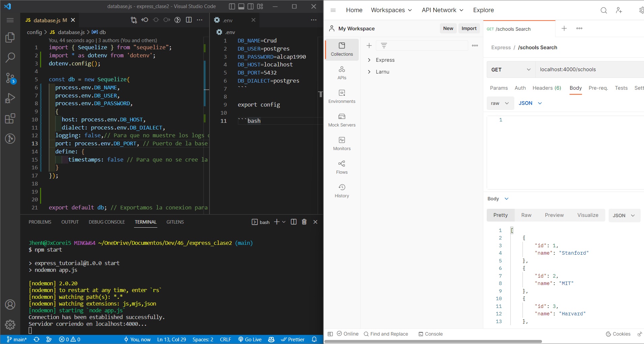Open notifications bell in status bar
Viewport: 644px width, 344px height.
[x=314, y=339]
